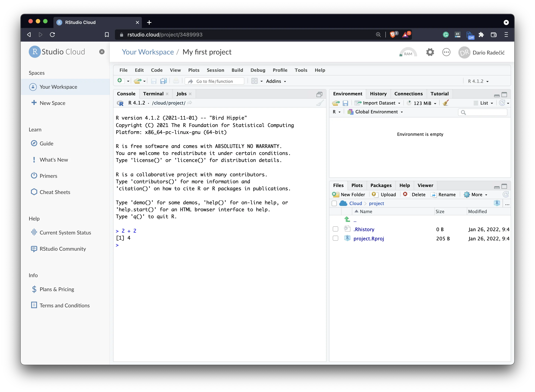This screenshot has width=535, height=392.
Task: Open the Tutorial tab
Action: coord(440,94)
